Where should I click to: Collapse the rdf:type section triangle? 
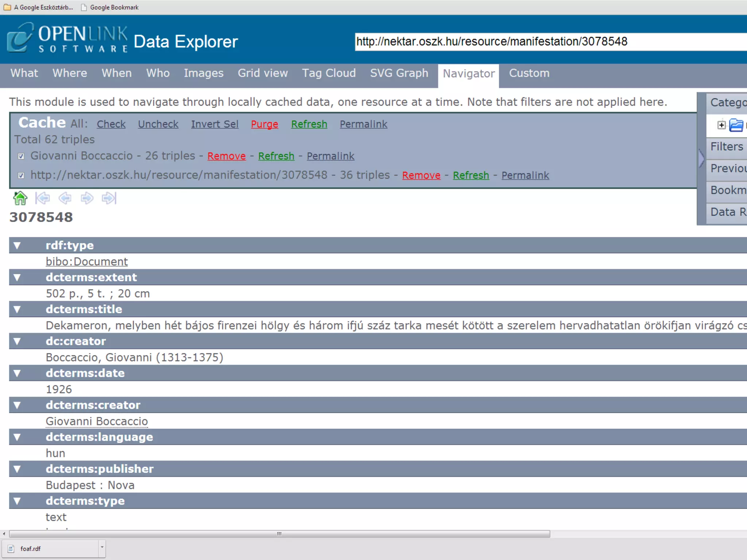pos(17,245)
